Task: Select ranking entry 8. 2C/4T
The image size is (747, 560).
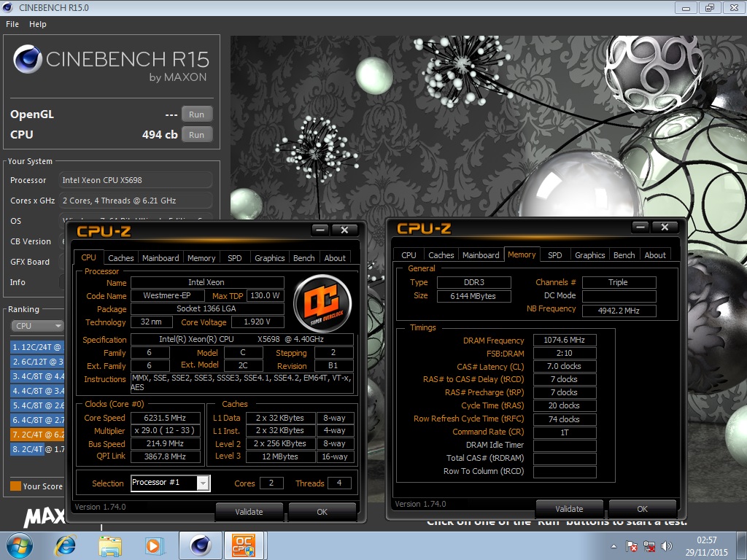Action: (37, 449)
